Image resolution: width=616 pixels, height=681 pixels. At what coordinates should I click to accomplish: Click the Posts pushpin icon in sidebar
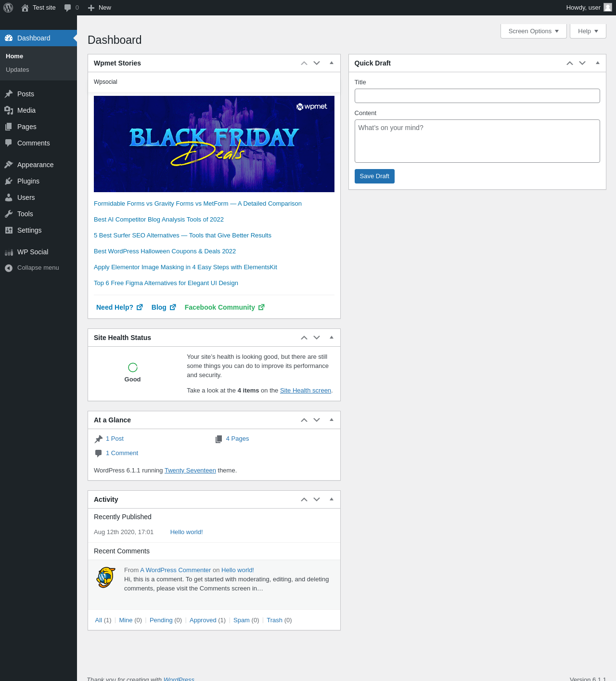(9, 94)
